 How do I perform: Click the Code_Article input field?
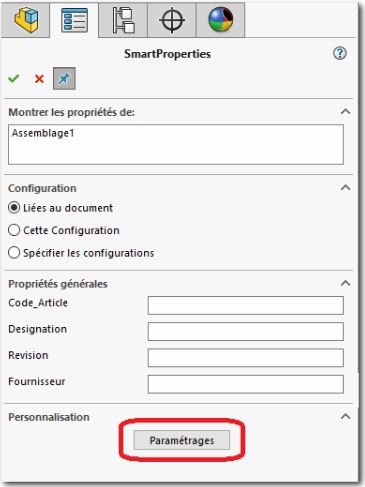click(x=246, y=305)
